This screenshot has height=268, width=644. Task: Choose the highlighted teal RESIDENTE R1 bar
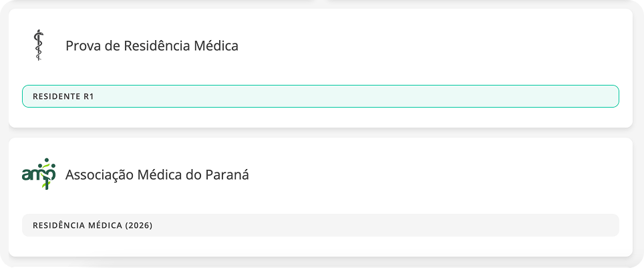(x=401, y=96)
